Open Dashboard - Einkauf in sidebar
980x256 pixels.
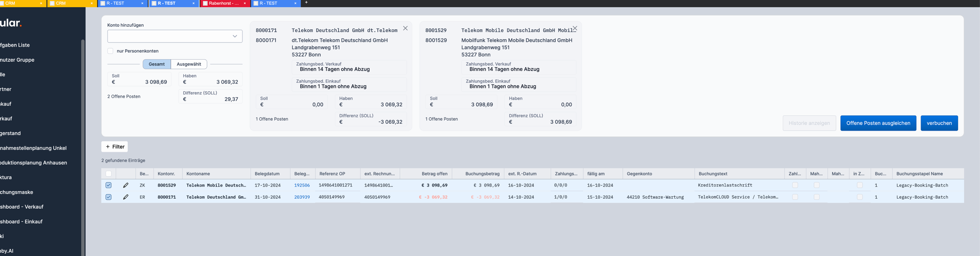click(22, 222)
